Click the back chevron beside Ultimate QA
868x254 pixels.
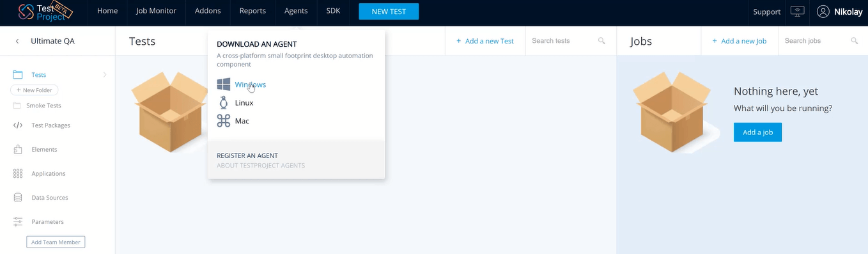coord(17,41)
